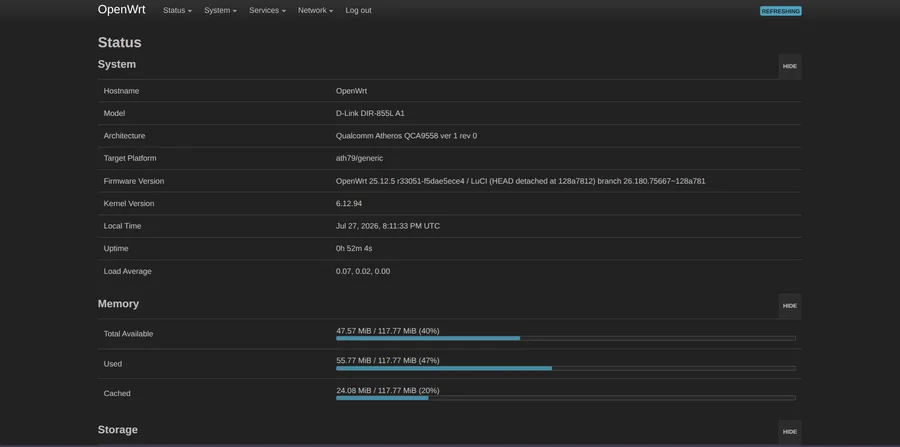Click the Local Time value

coord(388,226)
